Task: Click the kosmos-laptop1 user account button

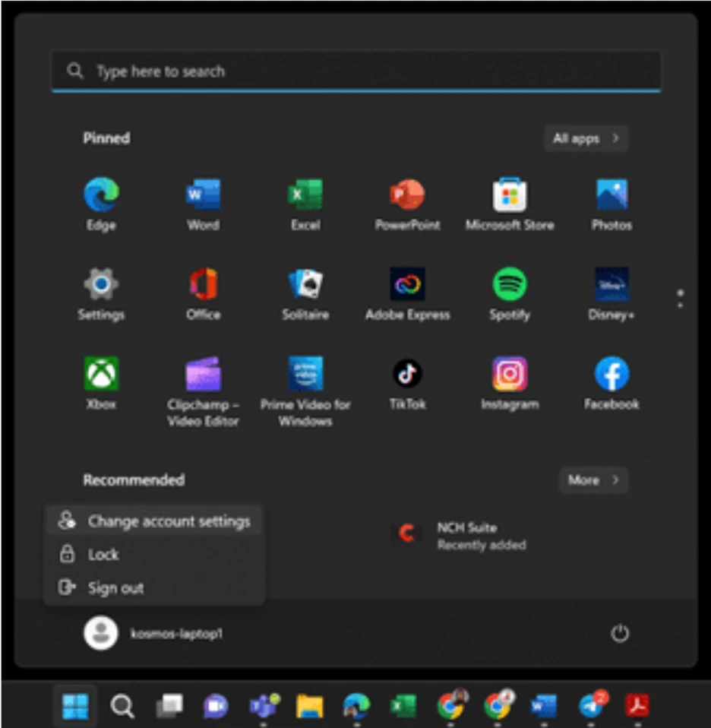Action: click(x=153, y=633)
